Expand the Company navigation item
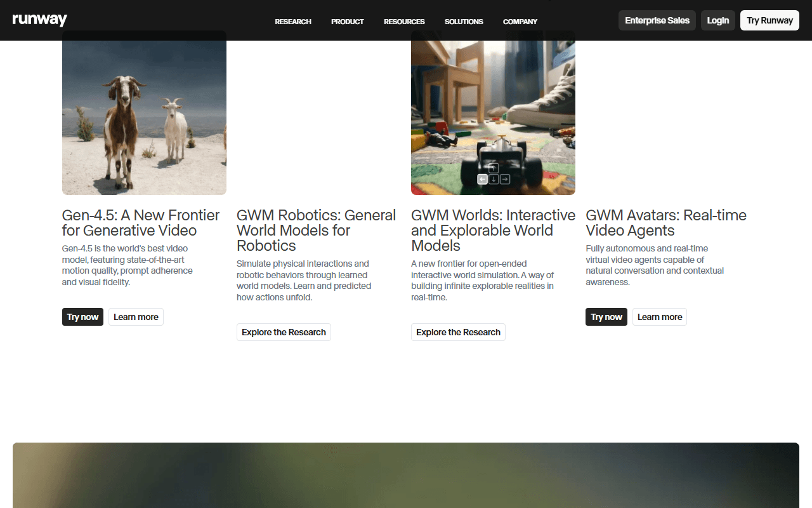This screenshot has width=812, height=508. tap(520, 22)
